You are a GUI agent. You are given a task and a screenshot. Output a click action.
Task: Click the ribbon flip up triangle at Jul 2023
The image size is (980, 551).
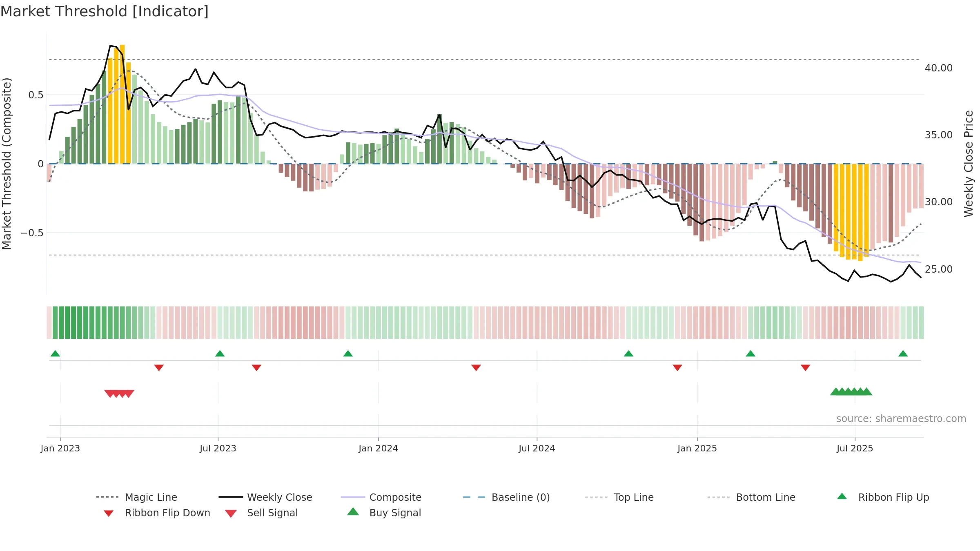(x=220, y=353)
